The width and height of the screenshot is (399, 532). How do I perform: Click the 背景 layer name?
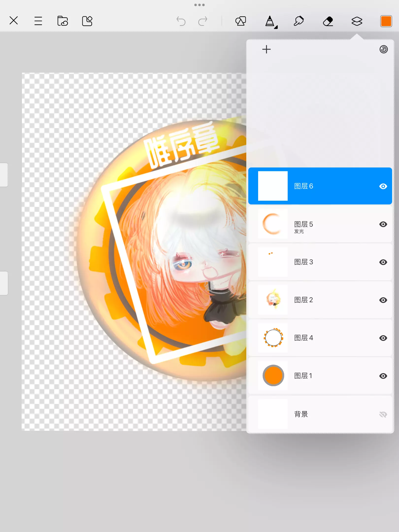click(301, 414)
